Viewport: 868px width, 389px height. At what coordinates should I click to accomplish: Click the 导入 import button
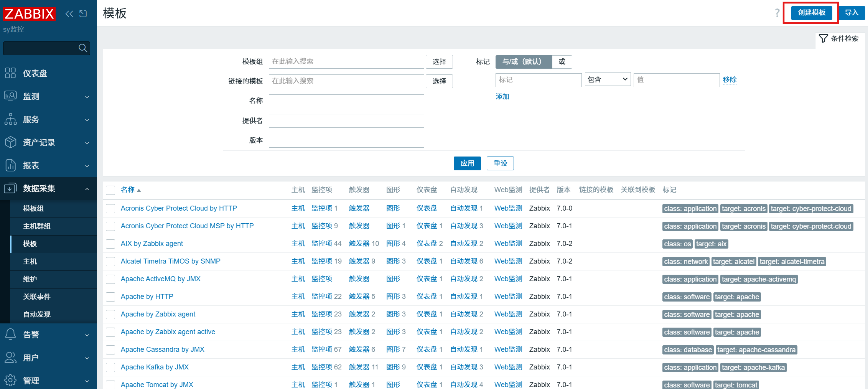852,13
